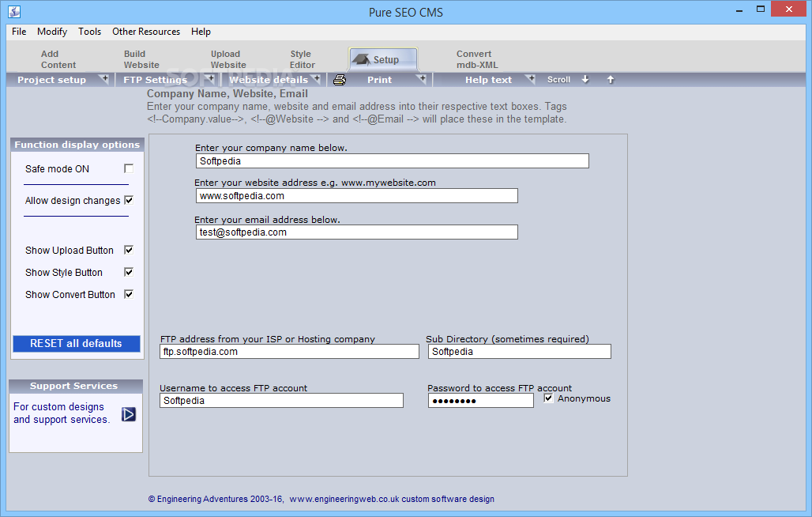Switch to Add Content tab
This screenshot has width=812, height=517.
58,59
